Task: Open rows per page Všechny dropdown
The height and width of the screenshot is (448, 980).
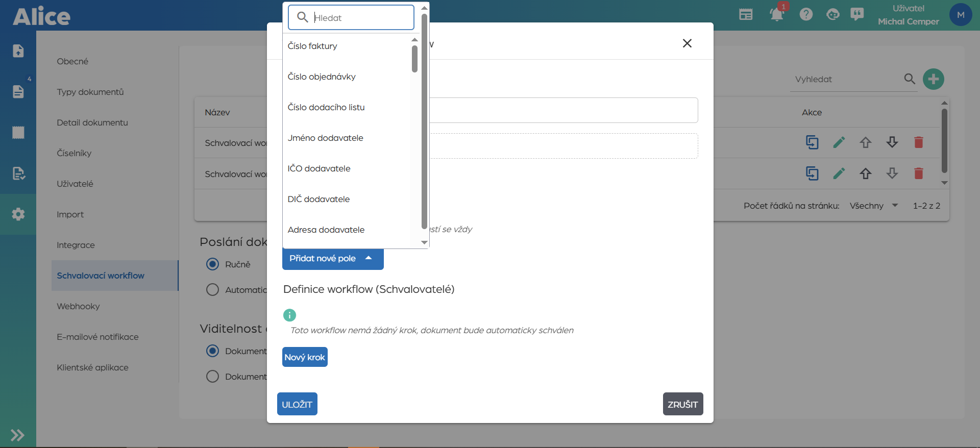Action: pyautogui.click(x=873, y=206)
